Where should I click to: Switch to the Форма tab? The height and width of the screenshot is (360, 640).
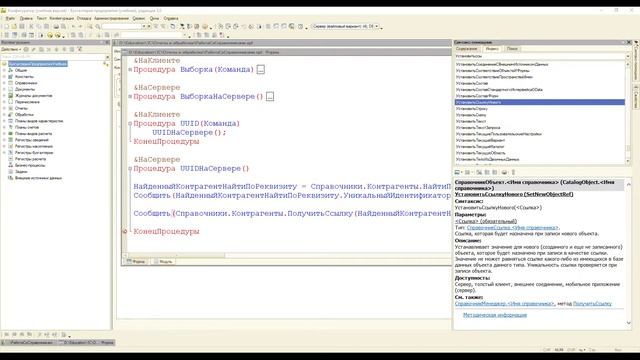click(136, 261)
